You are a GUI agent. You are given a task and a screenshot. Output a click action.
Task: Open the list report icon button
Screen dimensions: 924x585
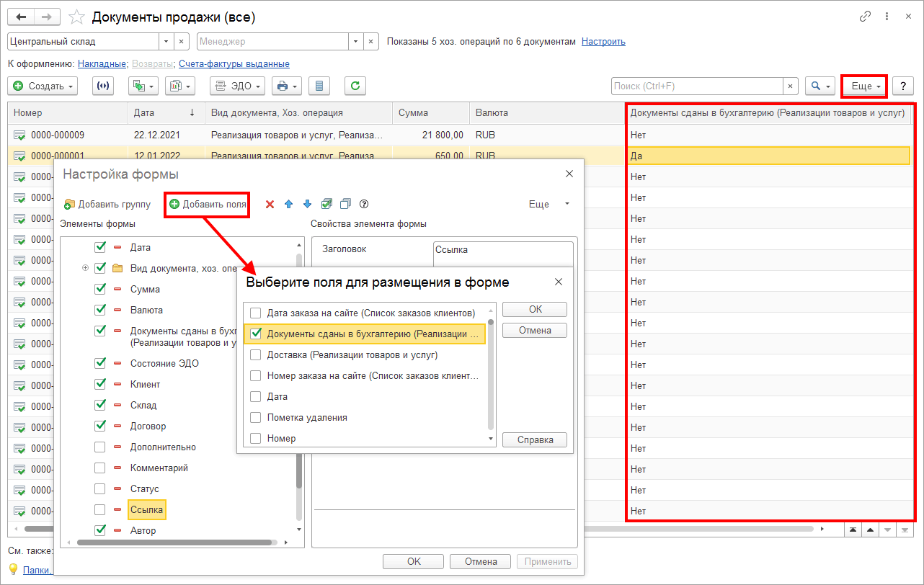coord(319,86)
